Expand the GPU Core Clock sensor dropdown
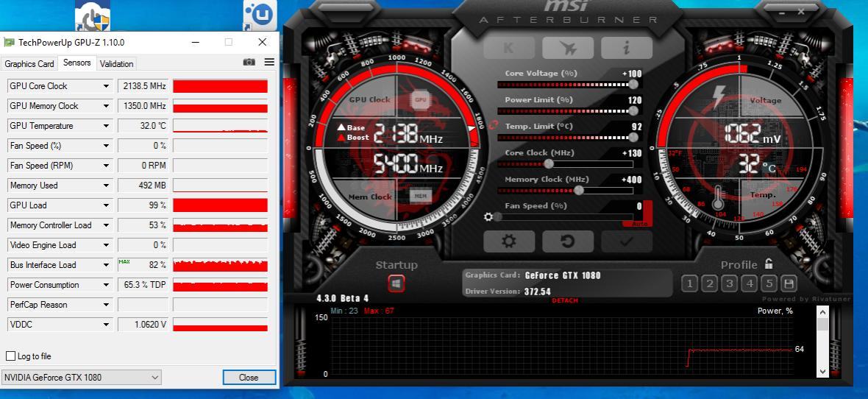 tap(106, 86)
